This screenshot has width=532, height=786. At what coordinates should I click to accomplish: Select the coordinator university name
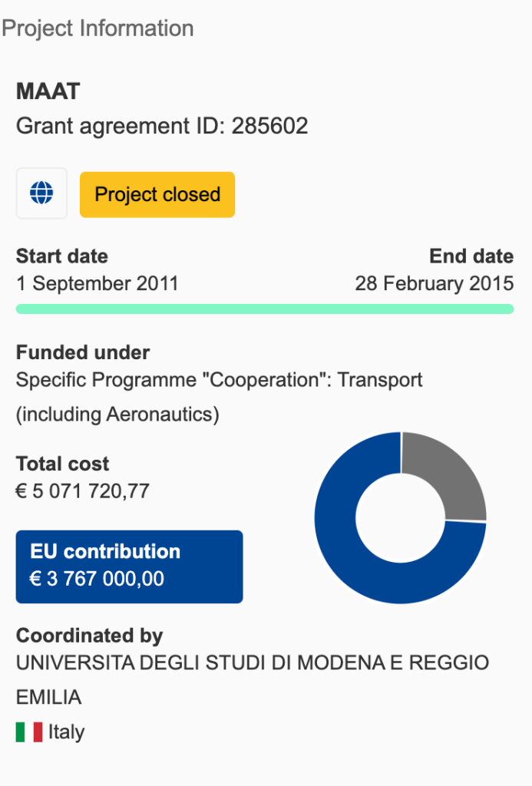253,662
